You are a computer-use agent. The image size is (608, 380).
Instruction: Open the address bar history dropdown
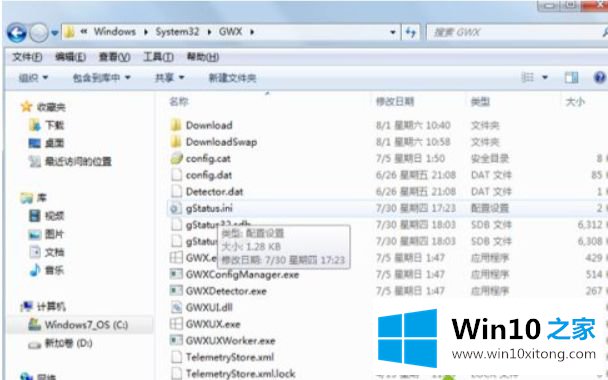pos(392,32)
